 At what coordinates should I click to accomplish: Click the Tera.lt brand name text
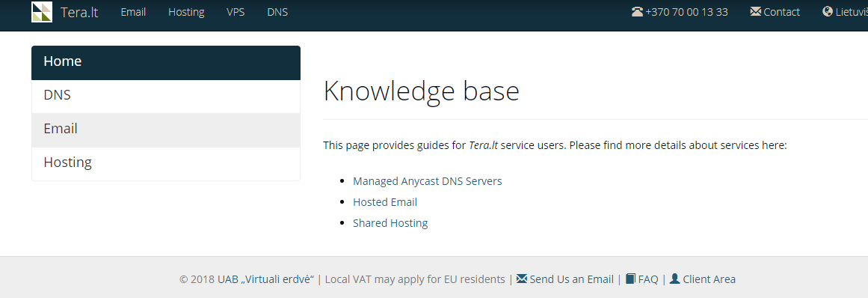tap(79, 12)
